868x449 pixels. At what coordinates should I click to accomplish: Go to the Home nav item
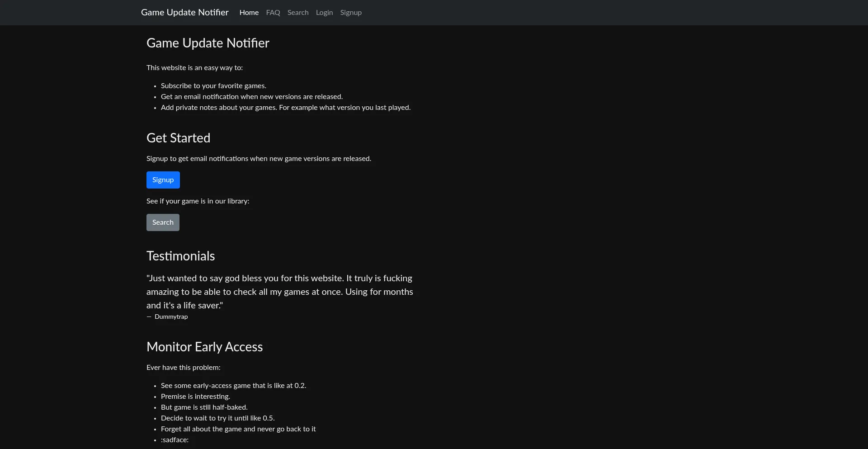(249, 13)
